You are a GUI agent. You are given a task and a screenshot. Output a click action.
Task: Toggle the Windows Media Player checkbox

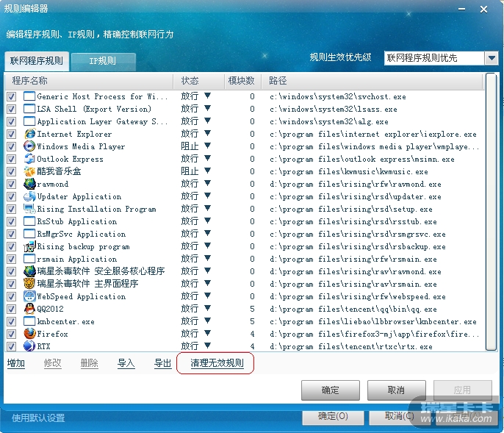point(12,146)
